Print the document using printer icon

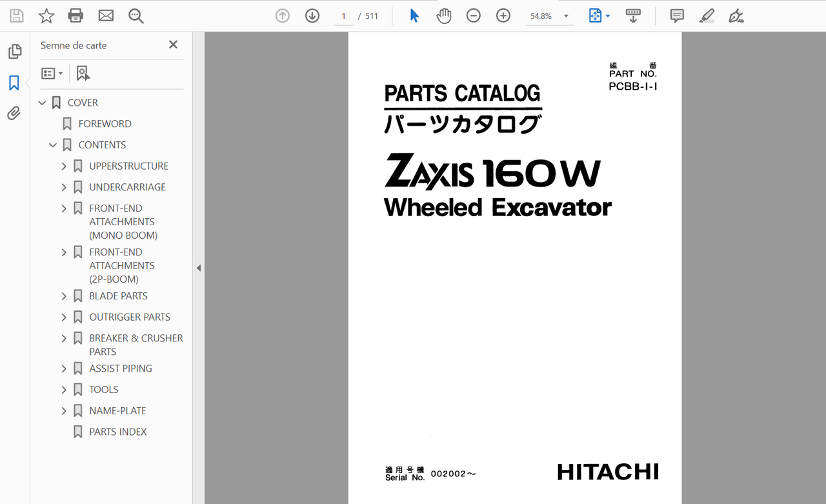tap(76, 16)
